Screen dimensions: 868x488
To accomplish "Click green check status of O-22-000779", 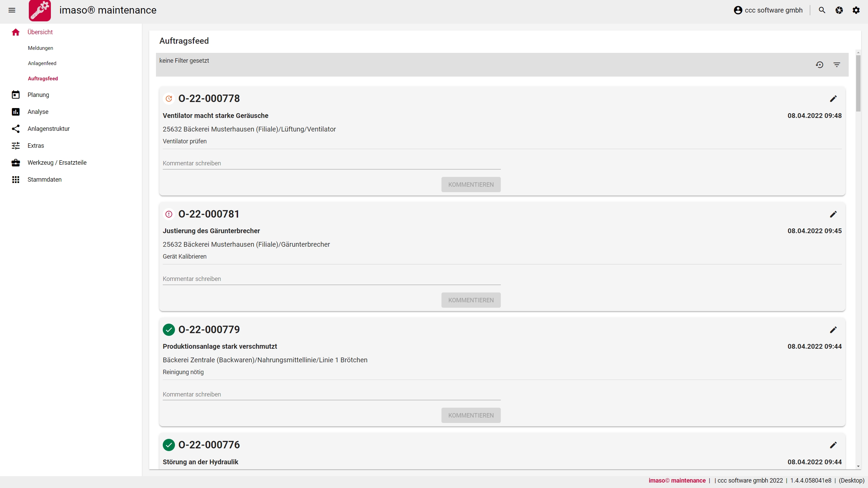I will point(169,330).
